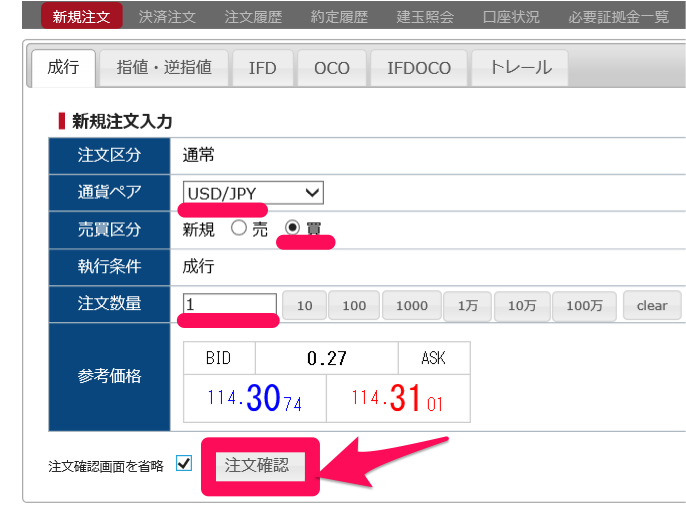This screenshot has height=507, width=686.
Task: Open the トレール order tab
Action: pyautogui.click(x=520, y=68)
